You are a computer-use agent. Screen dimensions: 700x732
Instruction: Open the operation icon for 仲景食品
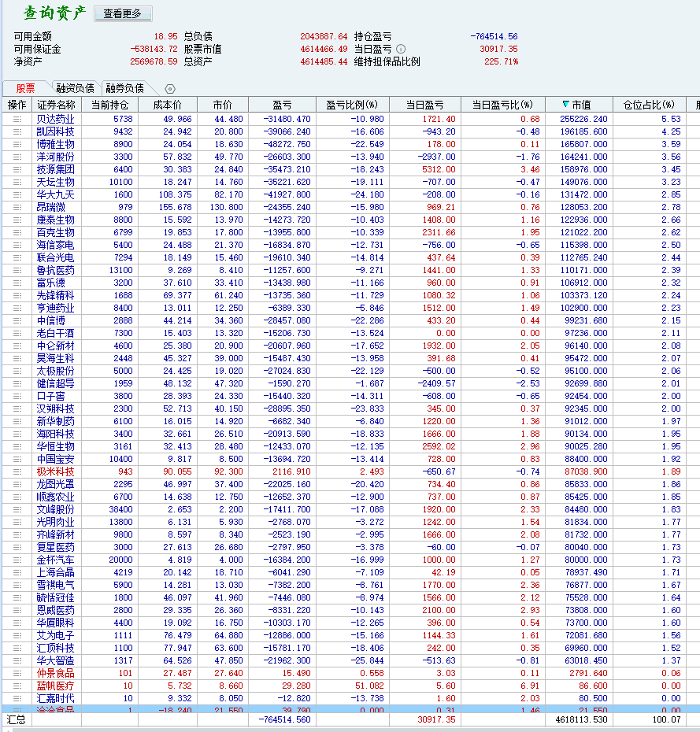(17, 673)
